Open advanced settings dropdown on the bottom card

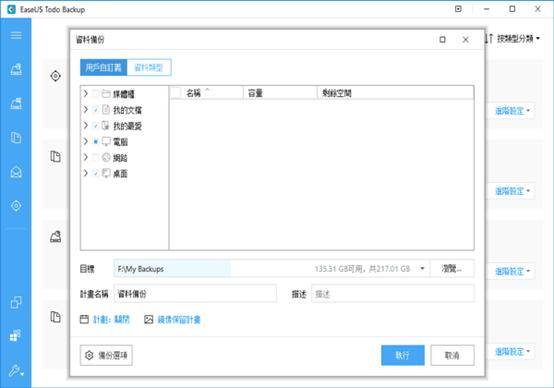512,352
